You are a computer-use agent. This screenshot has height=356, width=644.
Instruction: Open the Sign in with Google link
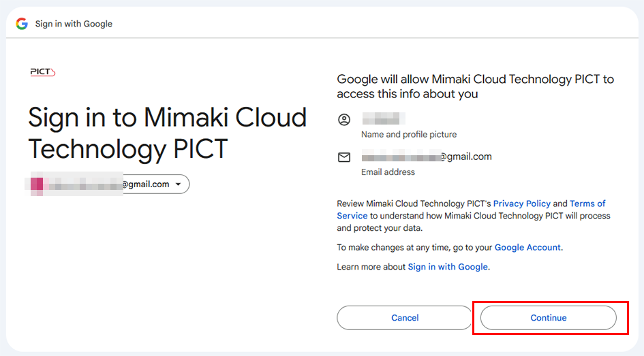pyautogui.click(x=448, y=267)
